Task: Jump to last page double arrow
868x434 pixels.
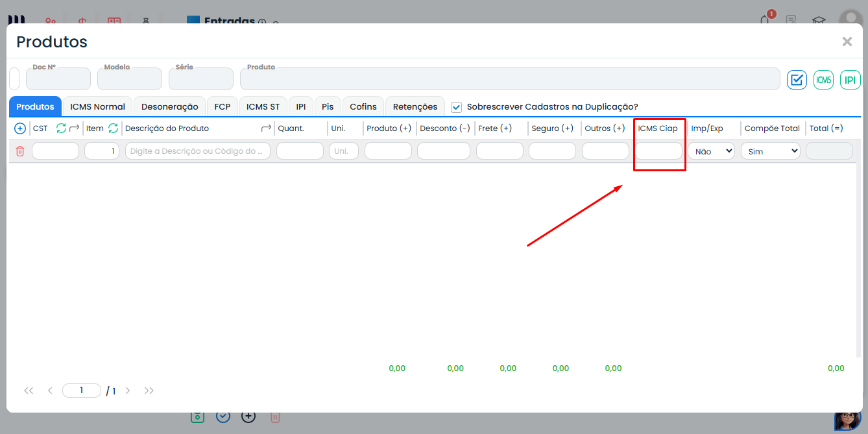Action: (149, 391)
